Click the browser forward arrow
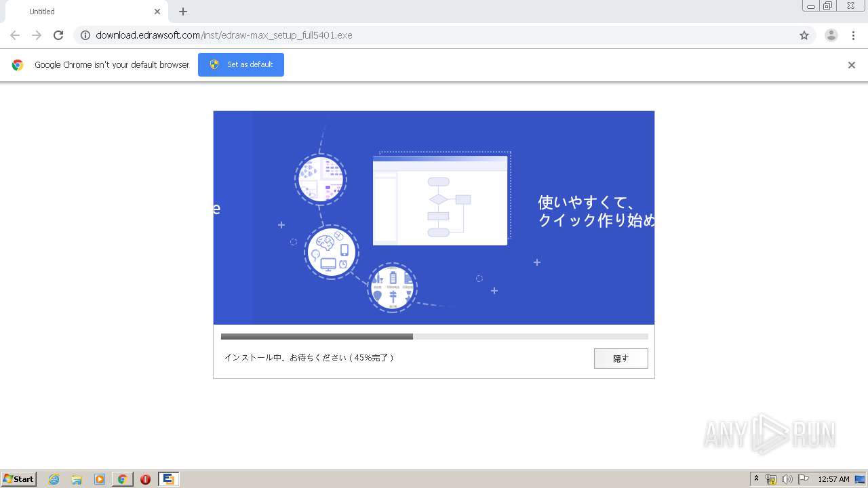Screen dimensions: 868x488 click(x=37, y=35)
